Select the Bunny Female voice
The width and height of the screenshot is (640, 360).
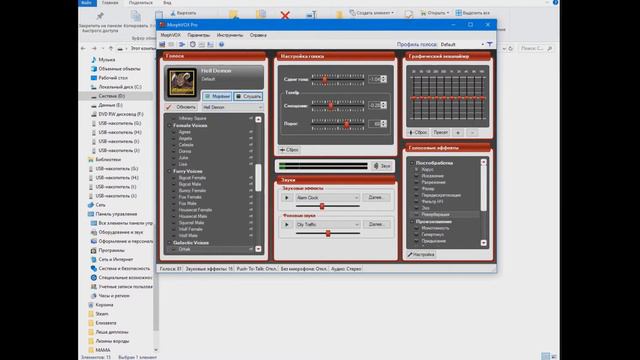pyautogui.click(x=192, y=191)
